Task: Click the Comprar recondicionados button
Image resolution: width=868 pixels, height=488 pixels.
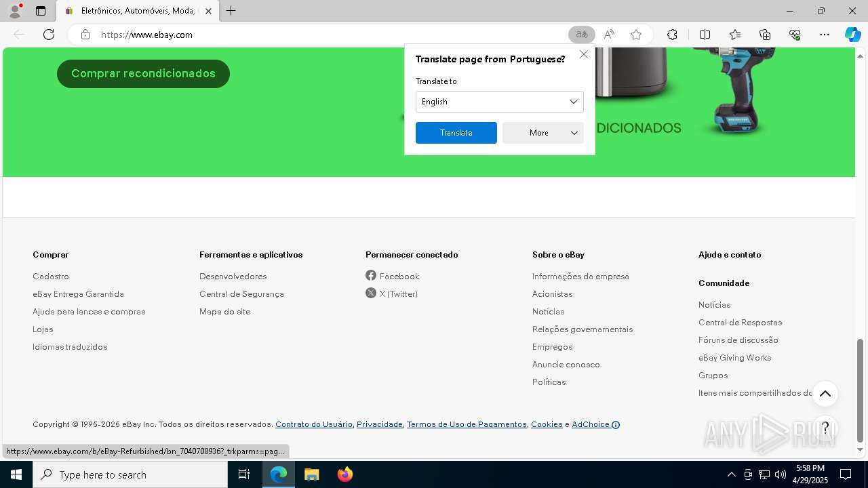Action: coord(143,73)
